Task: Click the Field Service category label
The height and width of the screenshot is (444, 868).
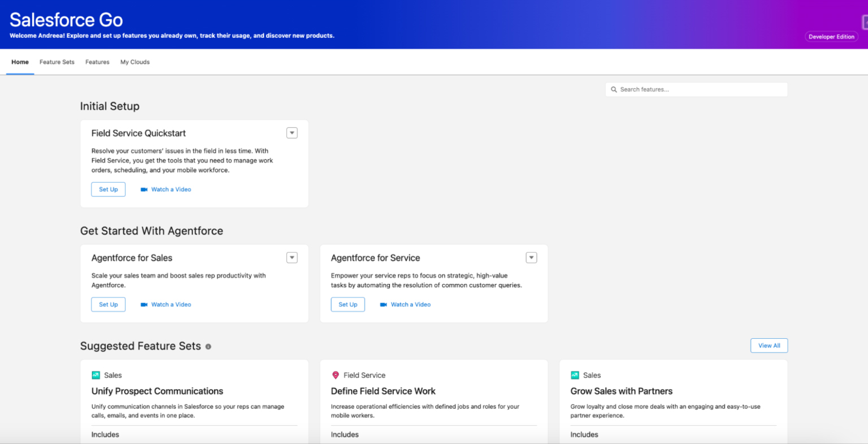Action: pyautogui.click(x=364, y=376)
